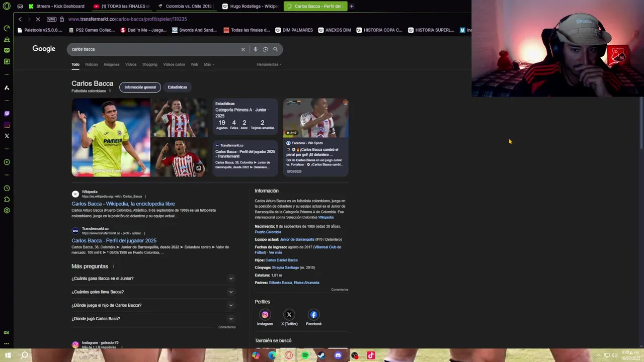Open Carlos Bacca Villarreal yellow-kit photo

click(x=111, y=137)
